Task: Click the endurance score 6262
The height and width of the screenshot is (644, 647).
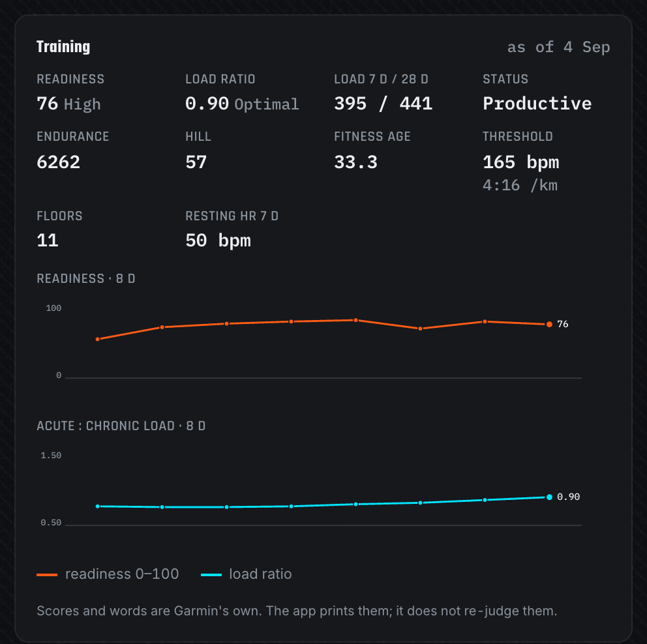Action: (x=58, y=162)
